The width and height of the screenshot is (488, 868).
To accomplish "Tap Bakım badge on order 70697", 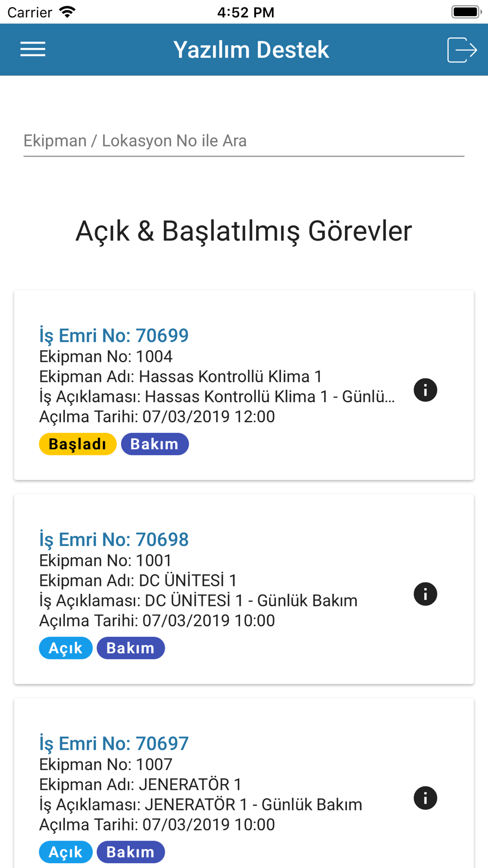I will (x=131, y=852).
